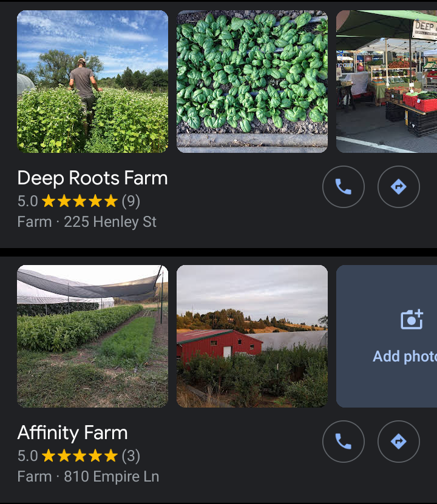Open the Deep Roots Farm listing title
The image size is (437, 504).
(92, 178)
